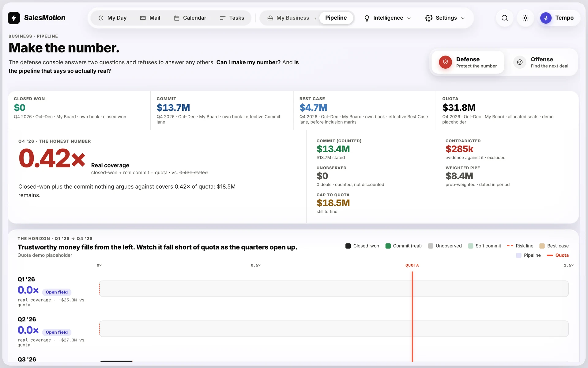This screenshot has height=368, width=588.
Task: Click the Best Case $4.7M card
Action: pyautogui.click(x=364, y=110)
